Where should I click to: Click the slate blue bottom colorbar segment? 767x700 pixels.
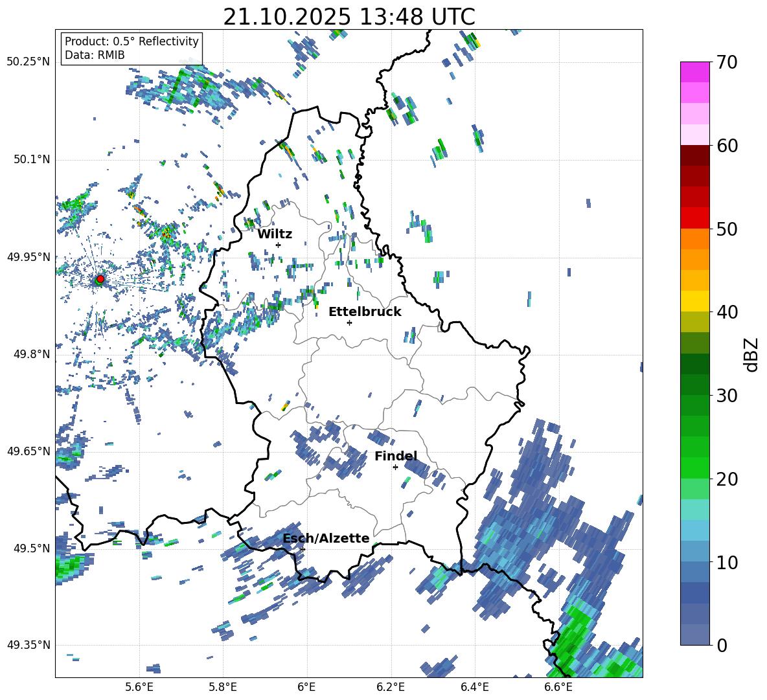[694, 635]
